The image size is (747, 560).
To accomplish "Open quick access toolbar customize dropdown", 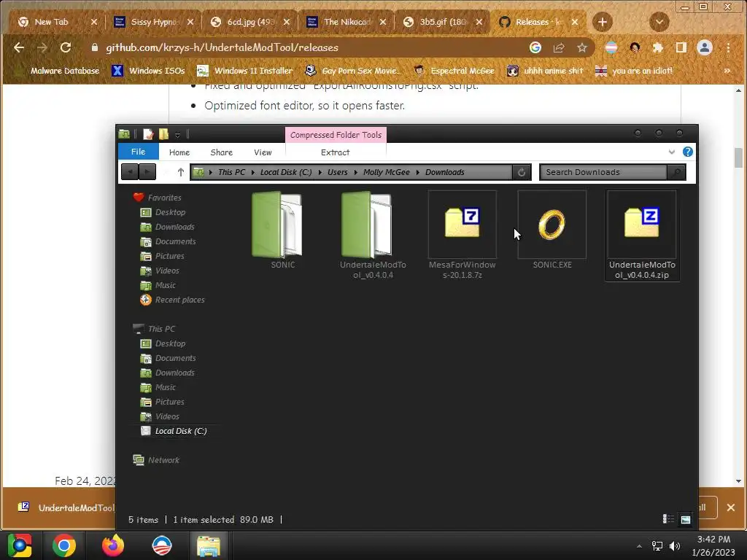I will click(x=177, y=135).
